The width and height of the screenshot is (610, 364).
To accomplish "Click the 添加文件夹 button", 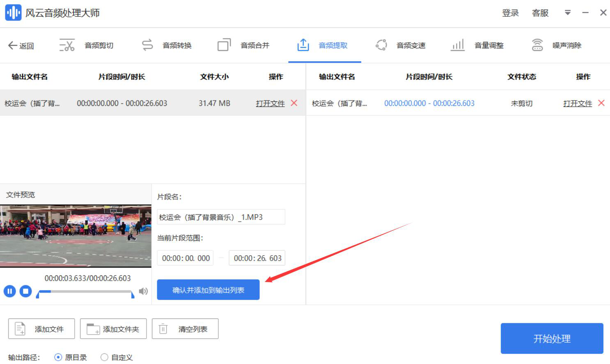I will tap(113, 329).
